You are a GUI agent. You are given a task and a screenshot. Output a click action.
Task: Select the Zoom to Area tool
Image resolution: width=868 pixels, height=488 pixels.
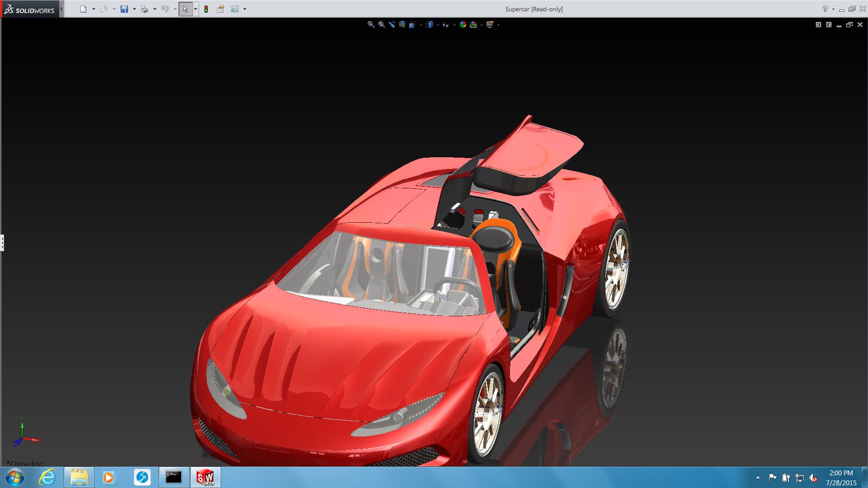(381, 24)
